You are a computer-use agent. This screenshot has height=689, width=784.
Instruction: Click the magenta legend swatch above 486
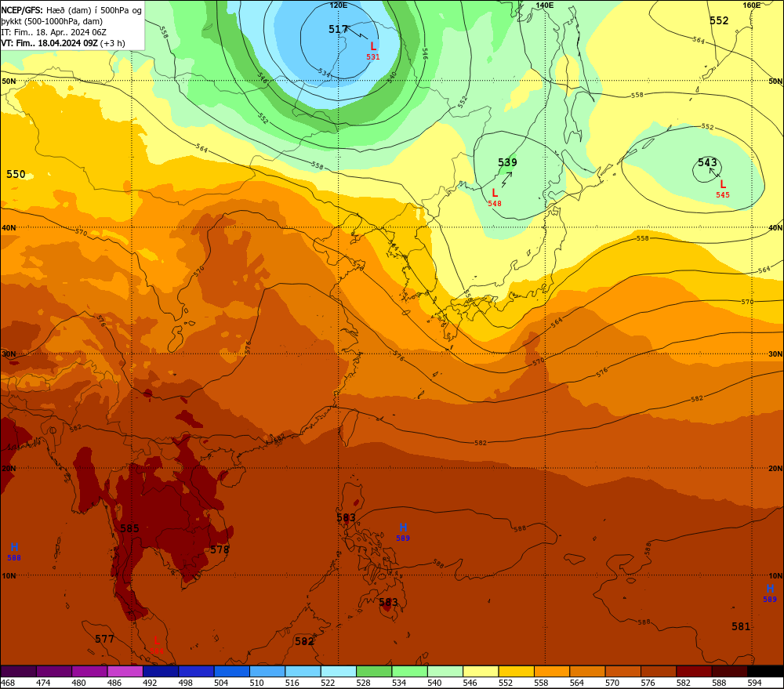(x=125, y=671)
